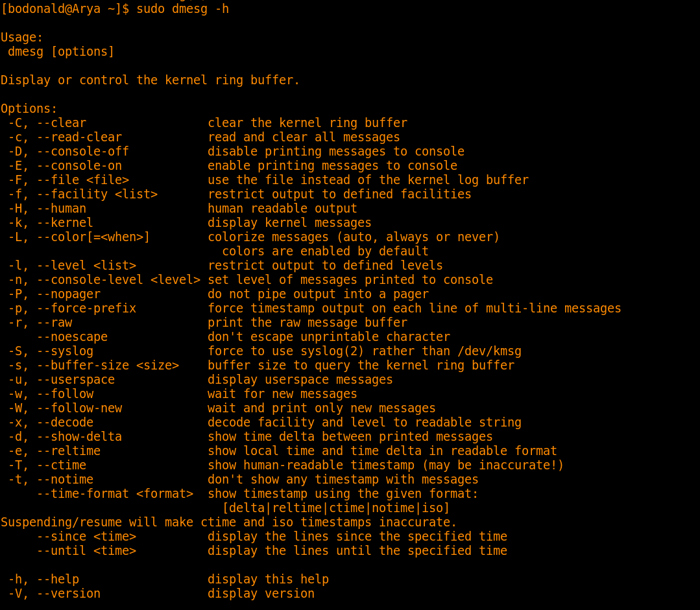Click the '--show-delta' option text
The width and height of the screenshot is (700, 610).
[79, 437]
